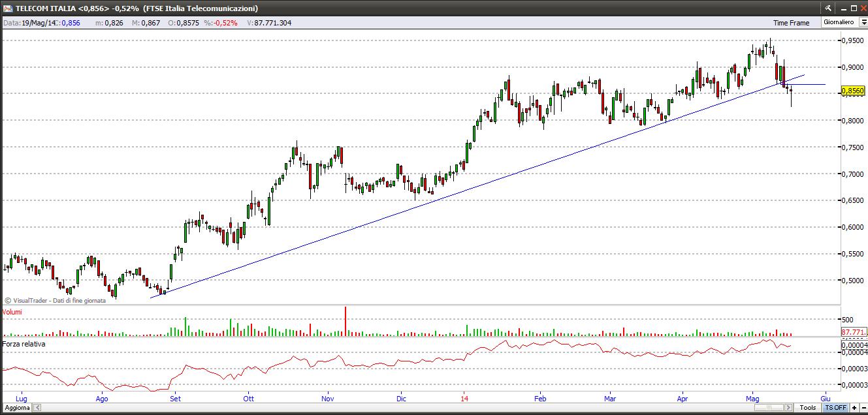The height and width of the screenshot is (415, 868).
Task: Click the Nov month label on the time axis
Action: point(329,398)
